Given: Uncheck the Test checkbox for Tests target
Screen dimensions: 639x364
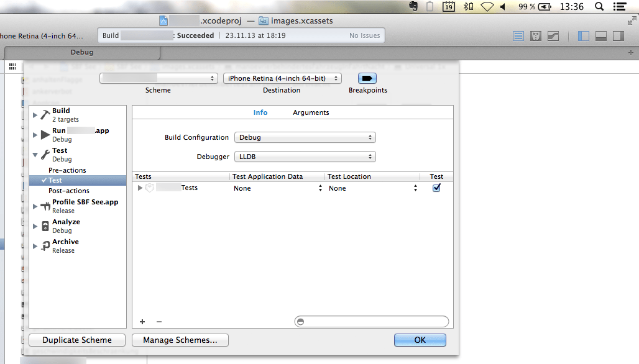Looking at the screenshot, I should coord(436,188).
